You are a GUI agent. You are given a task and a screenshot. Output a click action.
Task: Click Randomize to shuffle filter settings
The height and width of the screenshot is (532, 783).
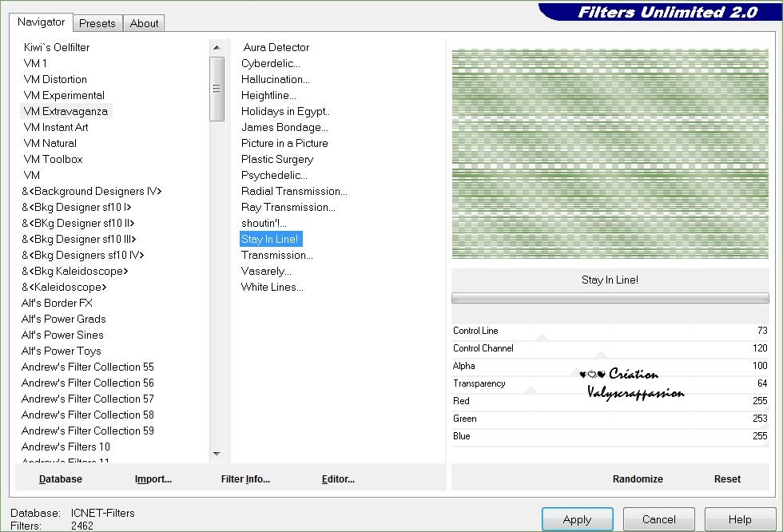coord(638,479)
